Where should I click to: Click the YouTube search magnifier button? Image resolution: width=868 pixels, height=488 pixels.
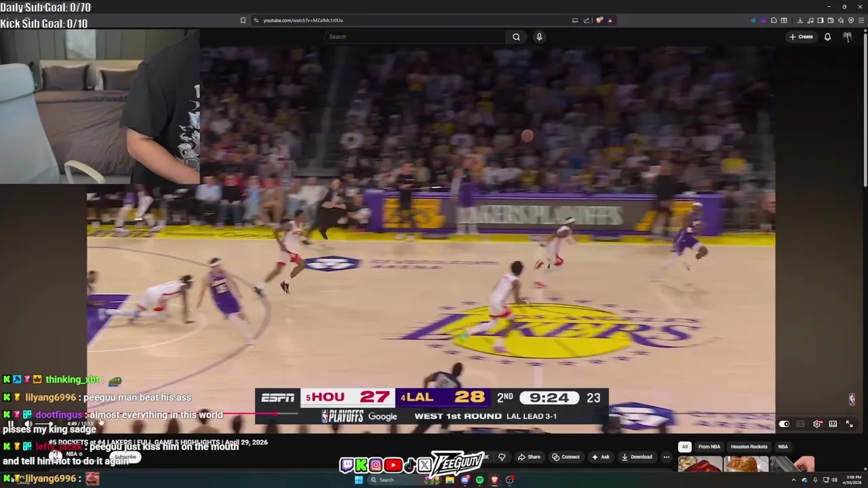point(516,37)
